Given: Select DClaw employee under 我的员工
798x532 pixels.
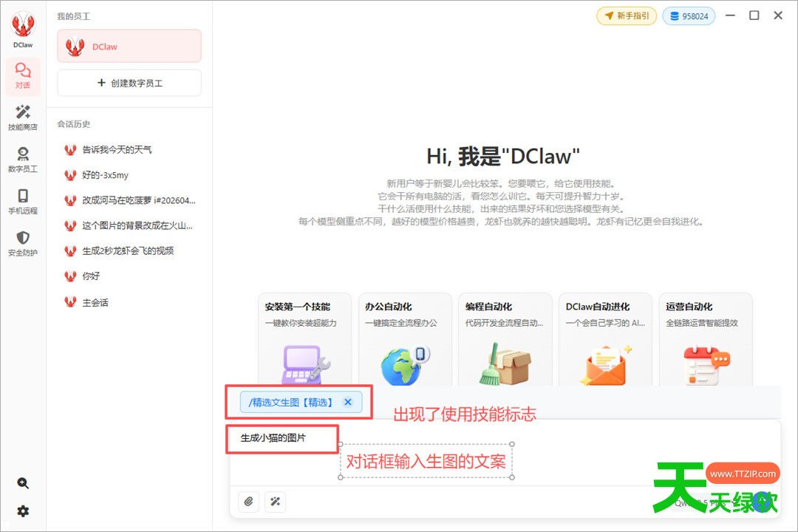Looking at the screenshot, I should pos(129,47).
